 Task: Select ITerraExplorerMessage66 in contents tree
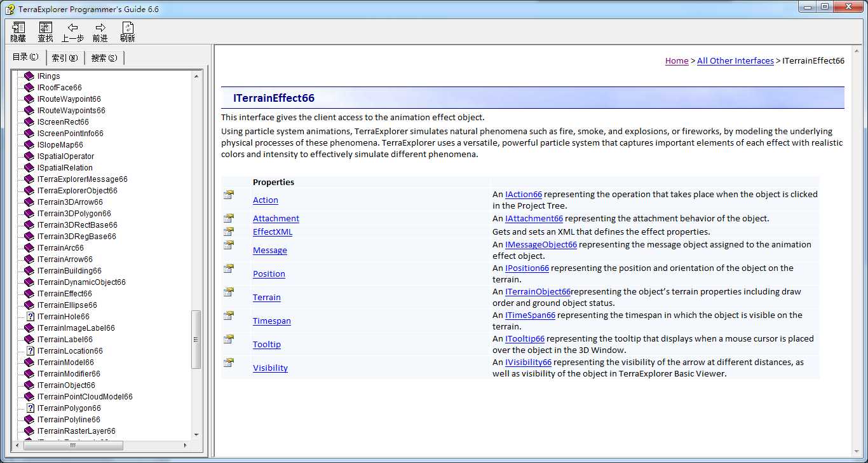click(x=82, y=179)
